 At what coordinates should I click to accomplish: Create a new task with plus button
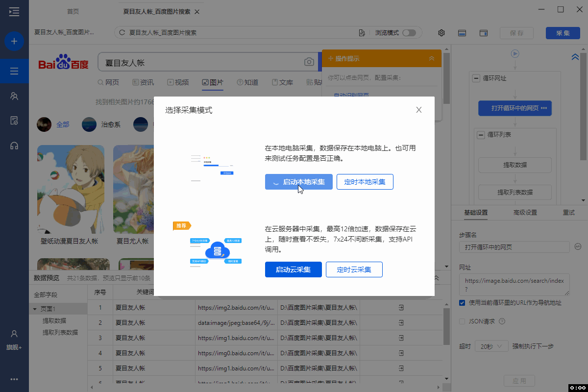[x=14, y=41]
